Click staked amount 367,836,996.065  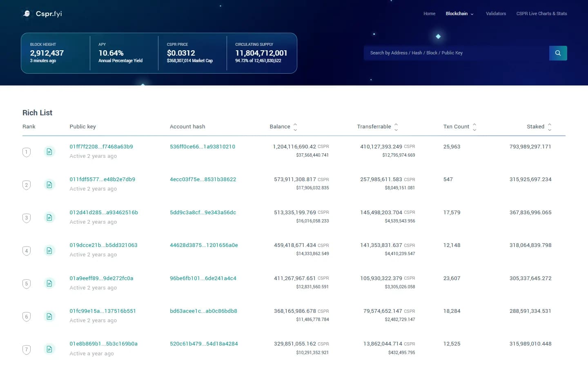coord(530,212)
